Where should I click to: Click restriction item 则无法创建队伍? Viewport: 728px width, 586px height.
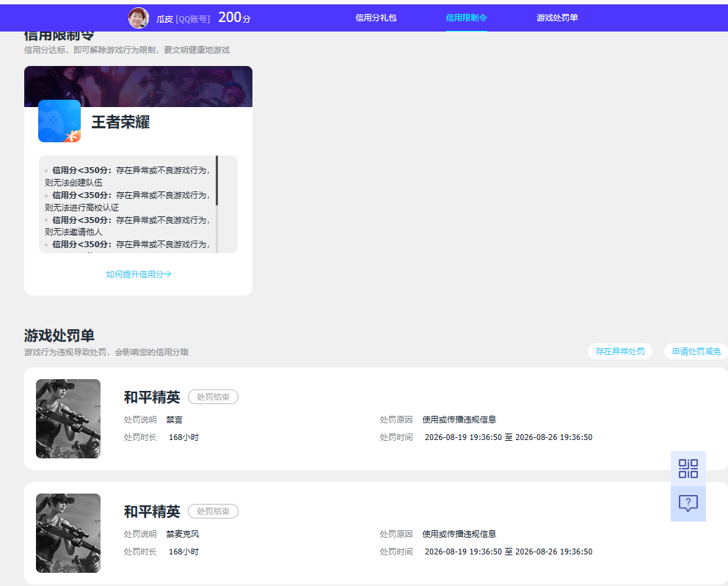(73, 183)
